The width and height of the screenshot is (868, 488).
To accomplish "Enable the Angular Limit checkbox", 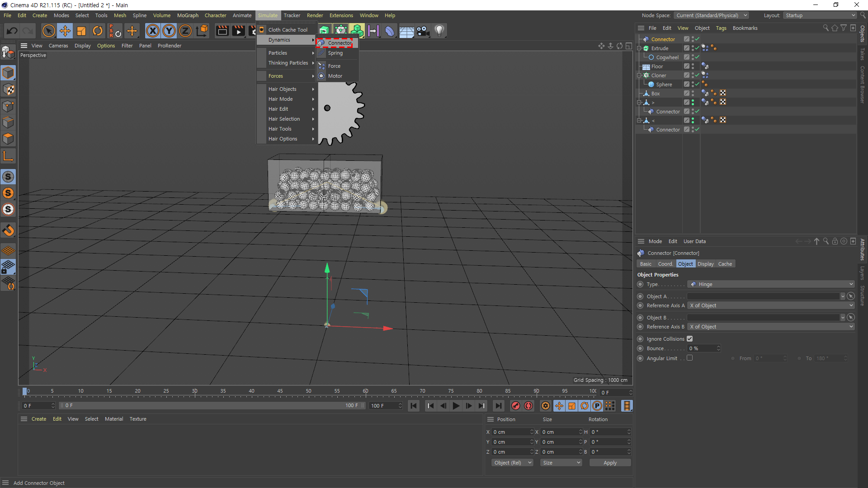I will pos(689,358).
